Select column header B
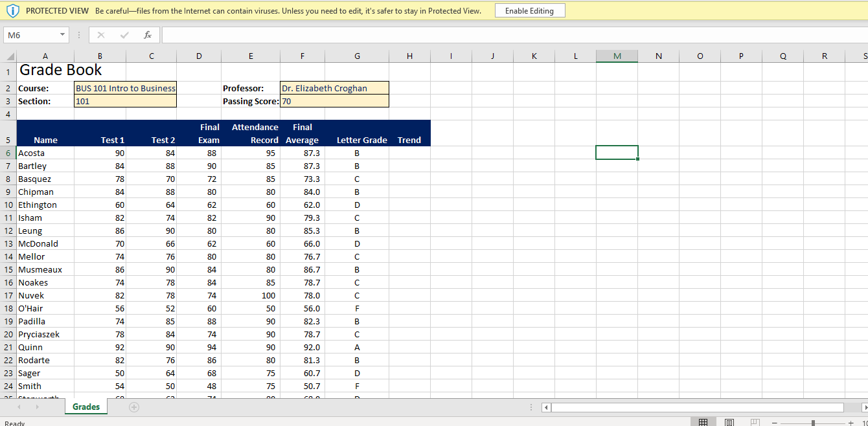Image resolution: width=868 pixels, height=426 pixels. [100, 56]
